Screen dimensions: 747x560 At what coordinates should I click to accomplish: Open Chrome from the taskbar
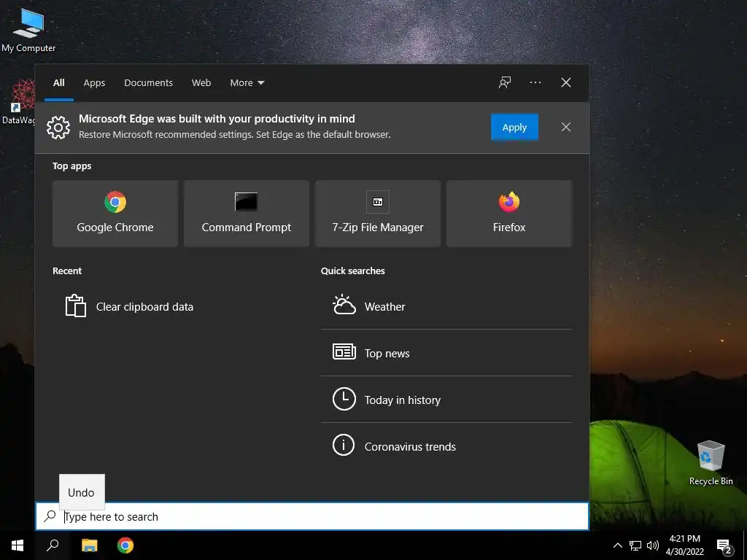pos(125,545)
